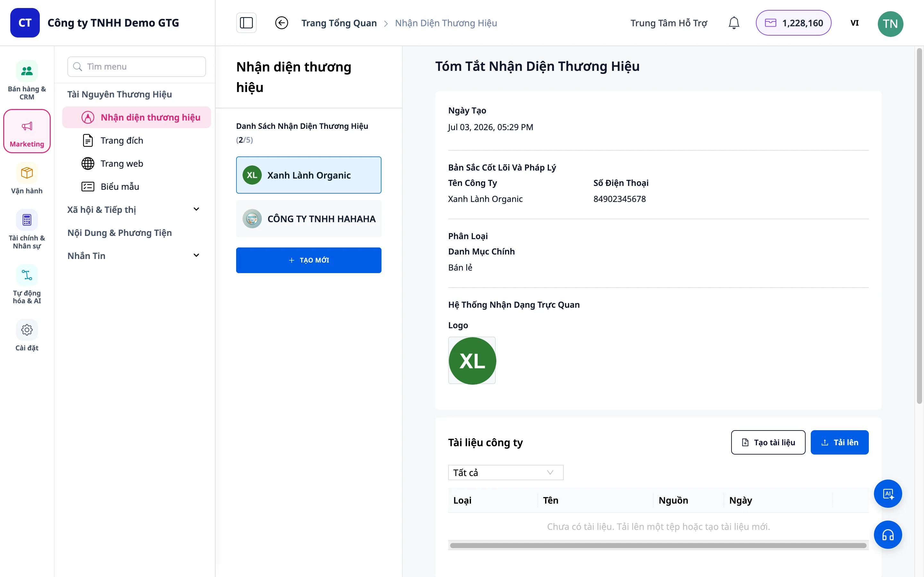The height and width of the screenshot is (577, 924).
Task: Open the headset support floating button
Action: (887, 535)
